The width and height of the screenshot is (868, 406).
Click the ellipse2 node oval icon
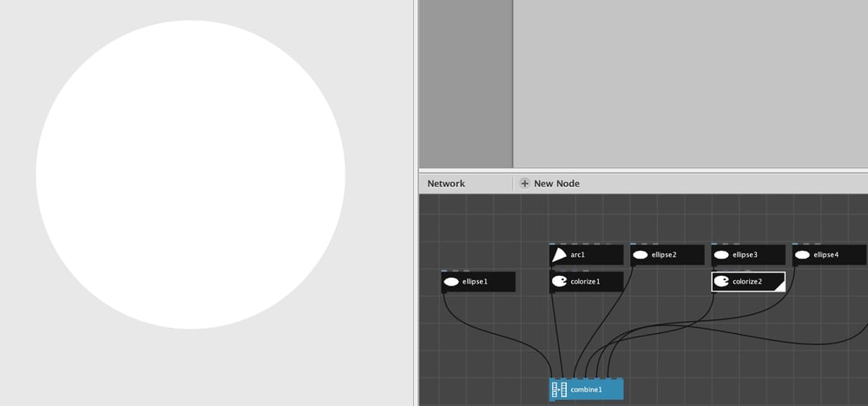[641, 255]
